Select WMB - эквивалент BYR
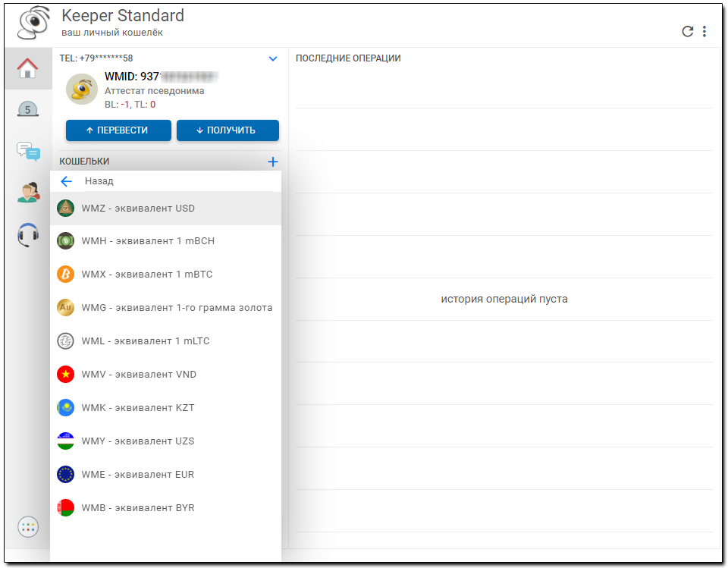Viewport: 728px width, 568px height. tap(166, 508)
